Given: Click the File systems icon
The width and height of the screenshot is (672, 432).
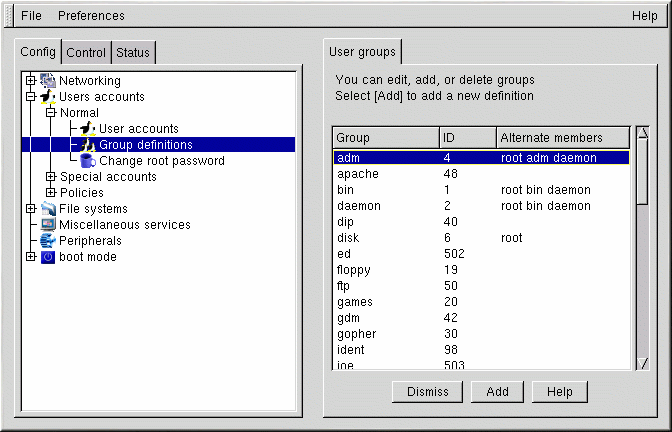Looking at the screenshot, I should (48, 209).
